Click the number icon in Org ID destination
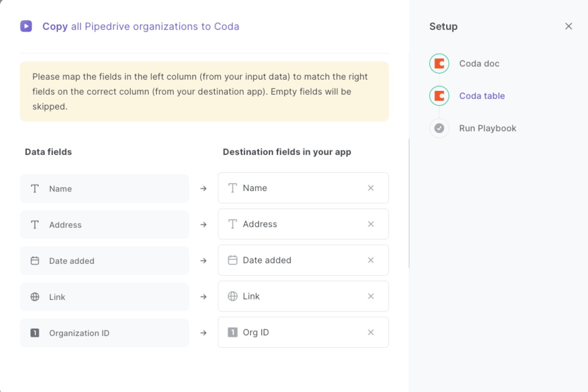The width and height of the screenshot is (588, 392). pos(232,332)
